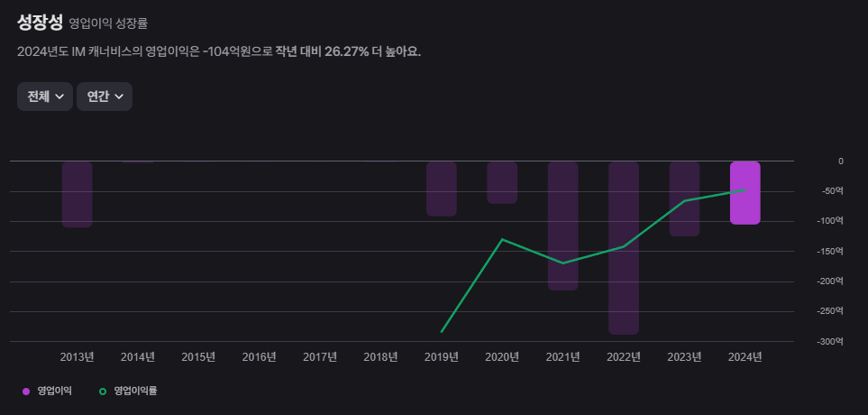Image resolution: width=868 pixels, height=415 pixels.
Task: Click the 2019년 axis label
Action: 441,357
